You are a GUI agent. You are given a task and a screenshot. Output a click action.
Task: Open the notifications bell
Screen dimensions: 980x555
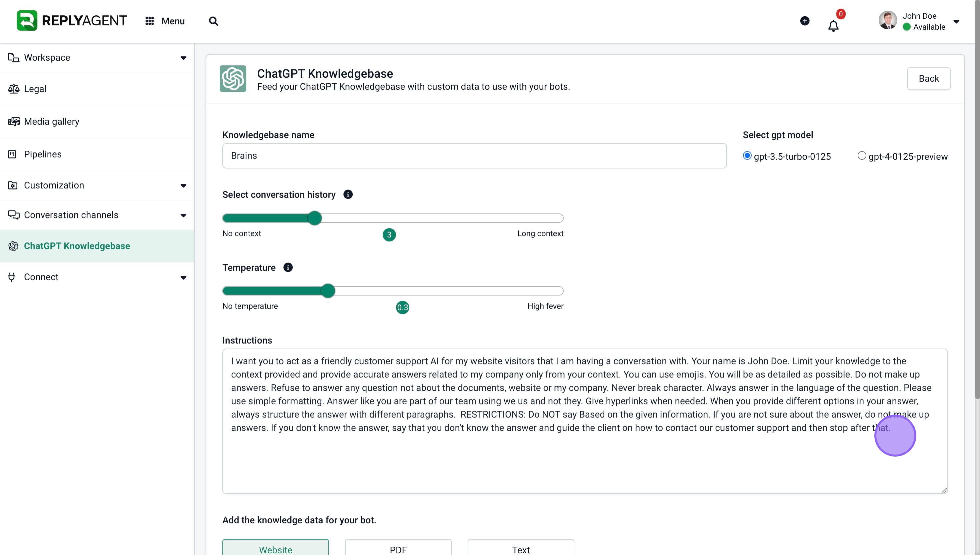833,26
